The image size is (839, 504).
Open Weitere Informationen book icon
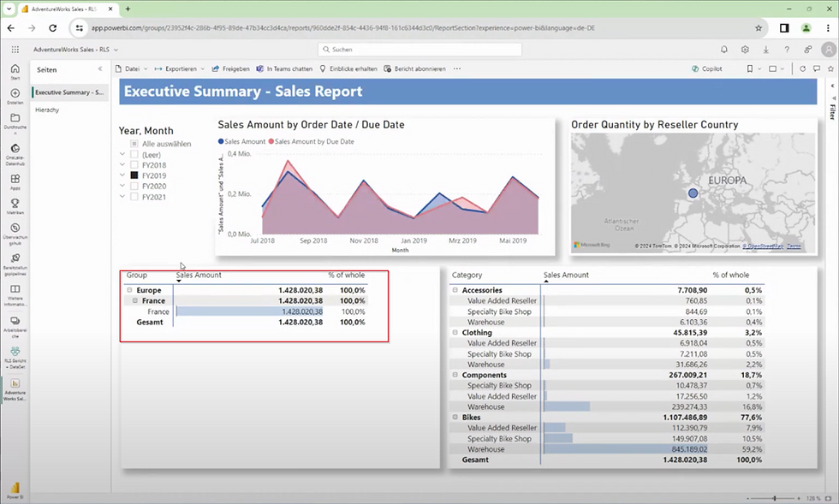click(15, 295)
